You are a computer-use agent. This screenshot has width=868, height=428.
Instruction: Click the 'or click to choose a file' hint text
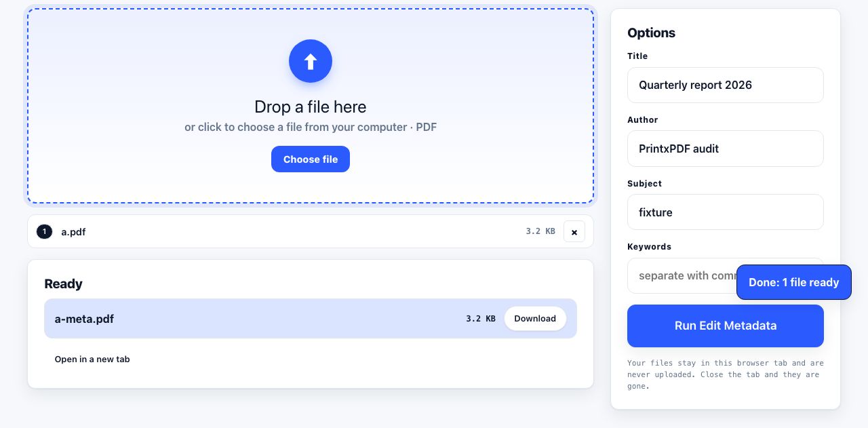[x=311, y=127]
